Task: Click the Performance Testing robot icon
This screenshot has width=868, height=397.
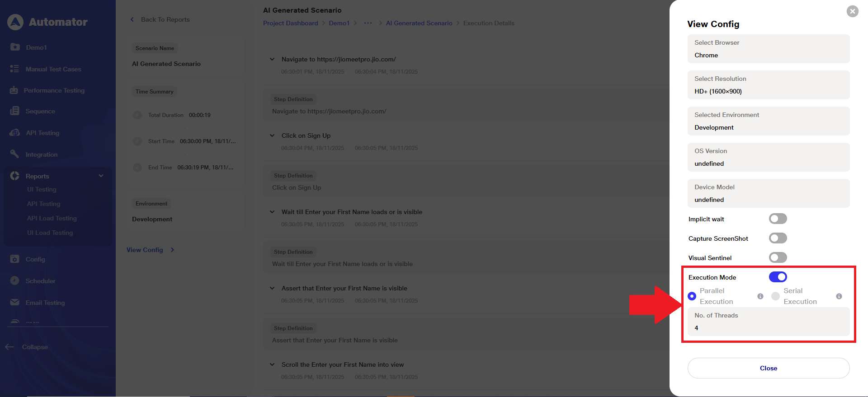Action: 14,90
